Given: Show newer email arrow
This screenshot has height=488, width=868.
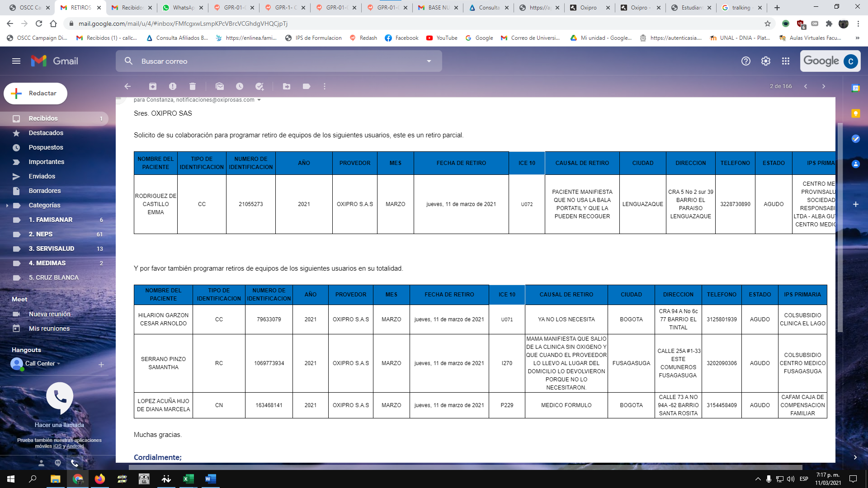Looking at the screenshot, I should click(806, 86).
